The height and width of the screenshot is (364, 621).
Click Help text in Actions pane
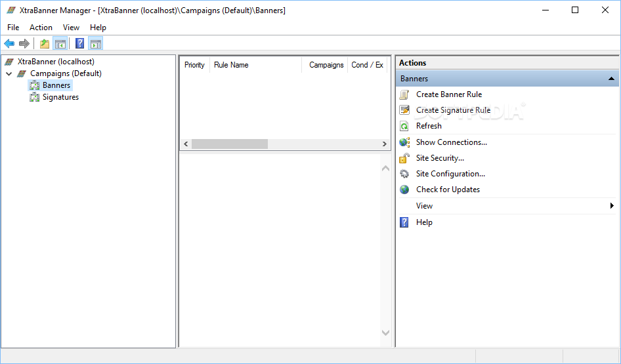424,222
